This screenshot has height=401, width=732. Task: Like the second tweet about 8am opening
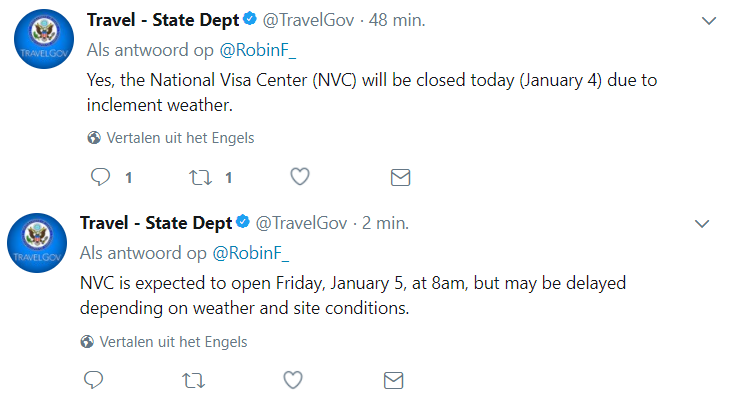[x=293, y=380]
